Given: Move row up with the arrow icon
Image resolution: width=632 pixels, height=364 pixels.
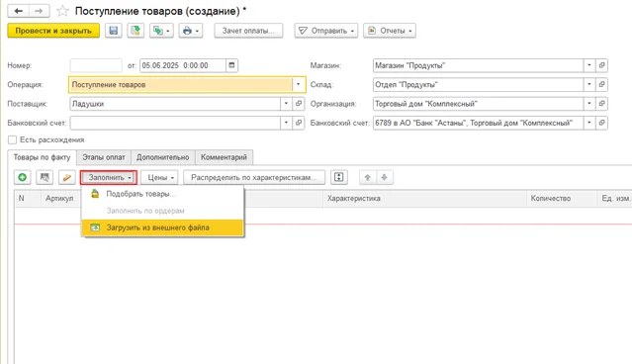Looking at the screenshot, I should click(368, 177).
